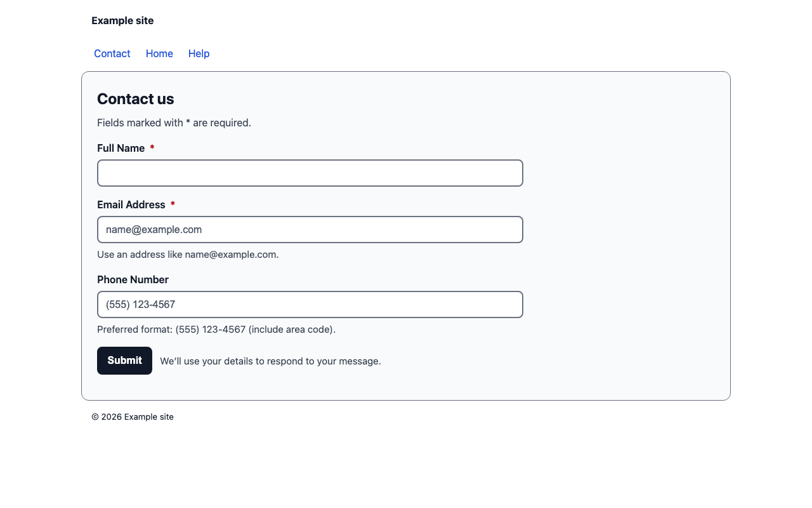812x508 pixels.
Task: Click the Example site header text
Action: coord(122,20)
